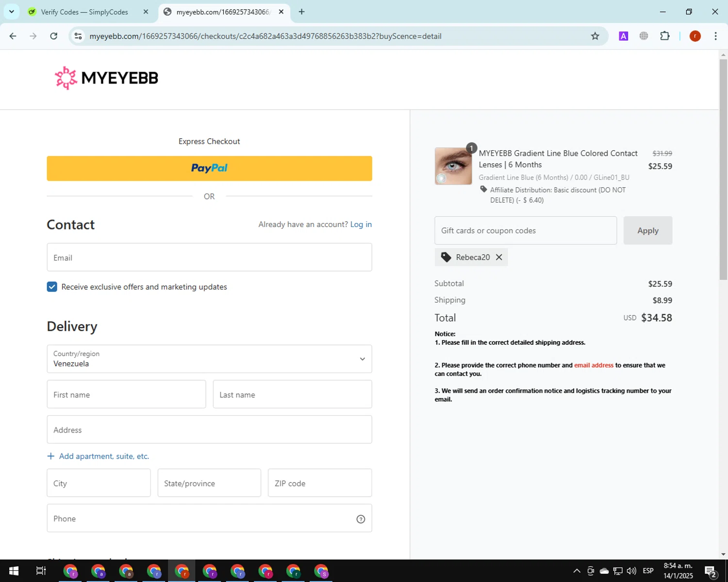Focus the Gift cards or coupon codes field

[x=526, y=230]
